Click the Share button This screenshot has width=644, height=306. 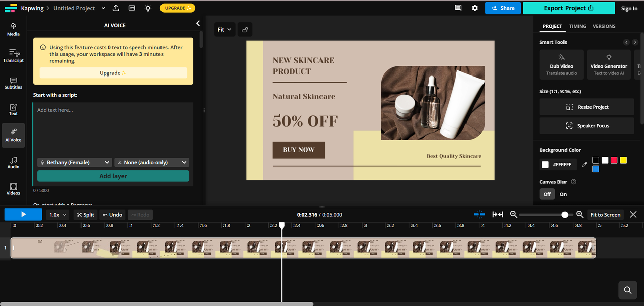click(503, 8)
